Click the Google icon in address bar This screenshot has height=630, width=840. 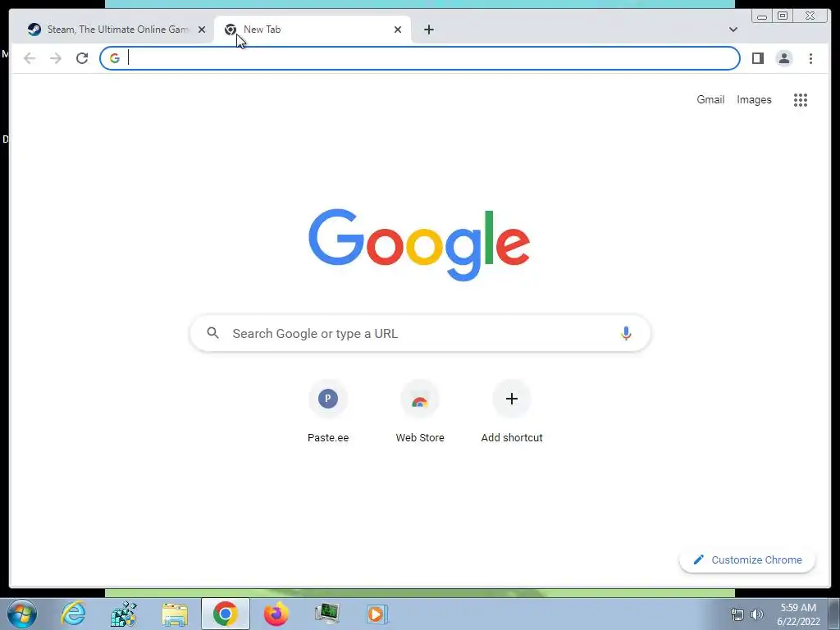(x=115, y=58)
